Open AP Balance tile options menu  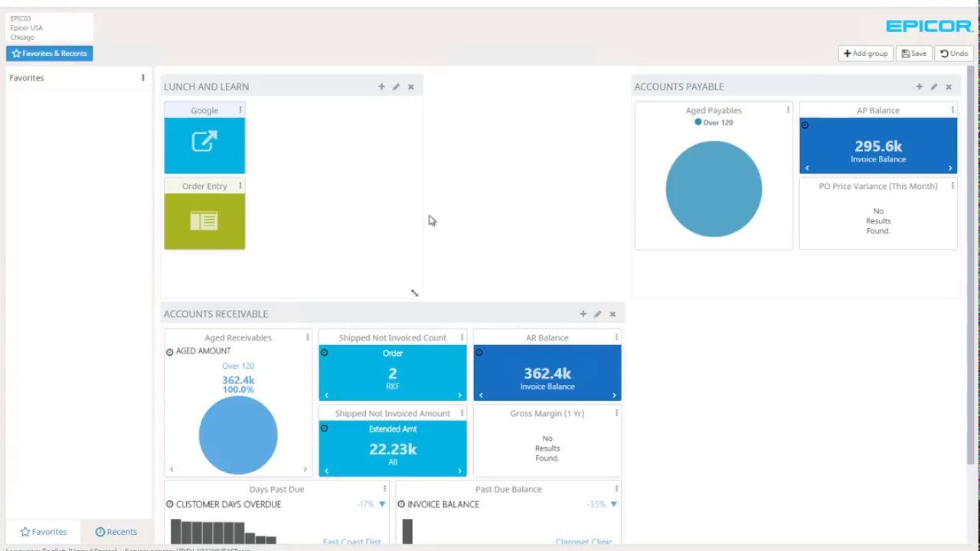tap(952, 110)
